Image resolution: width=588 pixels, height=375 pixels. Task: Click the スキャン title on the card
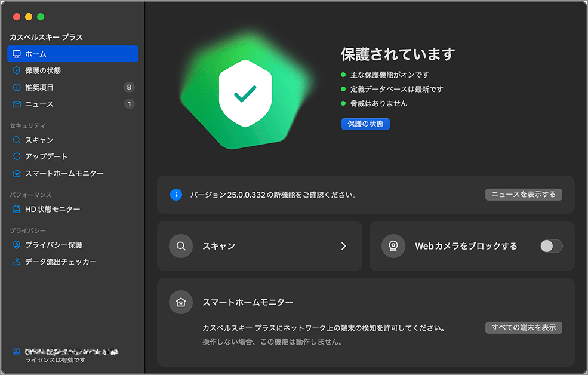219,246
